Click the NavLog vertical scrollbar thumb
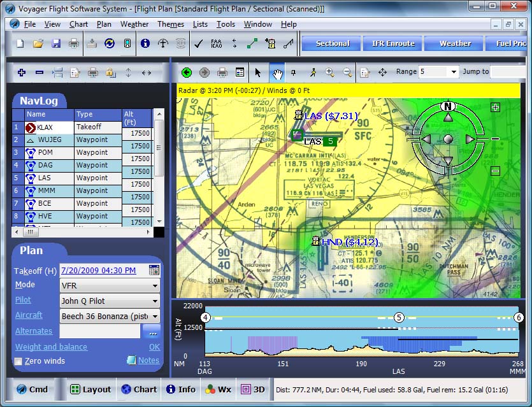This screenshot has height=407, width=532. click(x=159, y=148)
